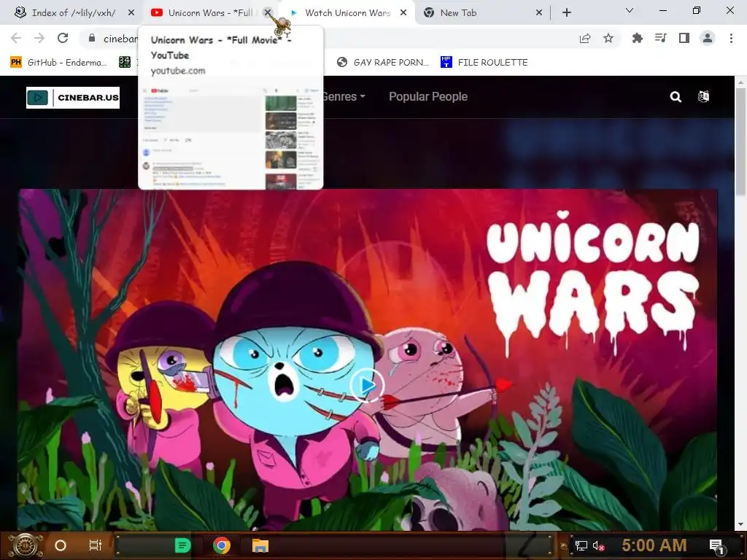The width and height of the screenshot is (747, 560).
Task: Open File Explorer from taskbar
Action: coord(260,545)
